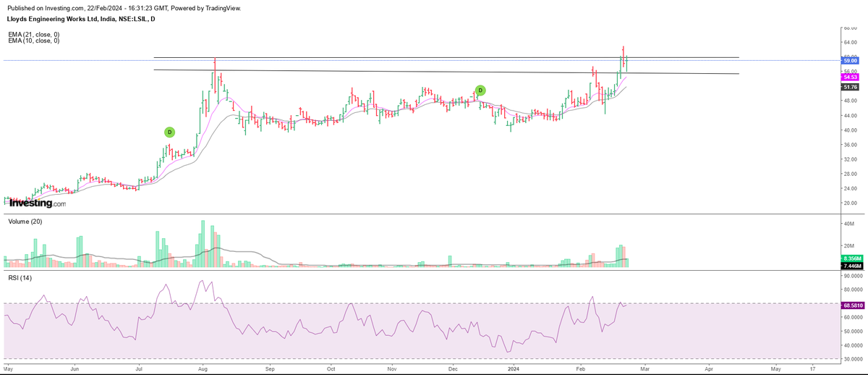Click the Oct date axis label
The height and width of the screenshot is (375, 868).
pyautogui.click(x=330, y=368)
